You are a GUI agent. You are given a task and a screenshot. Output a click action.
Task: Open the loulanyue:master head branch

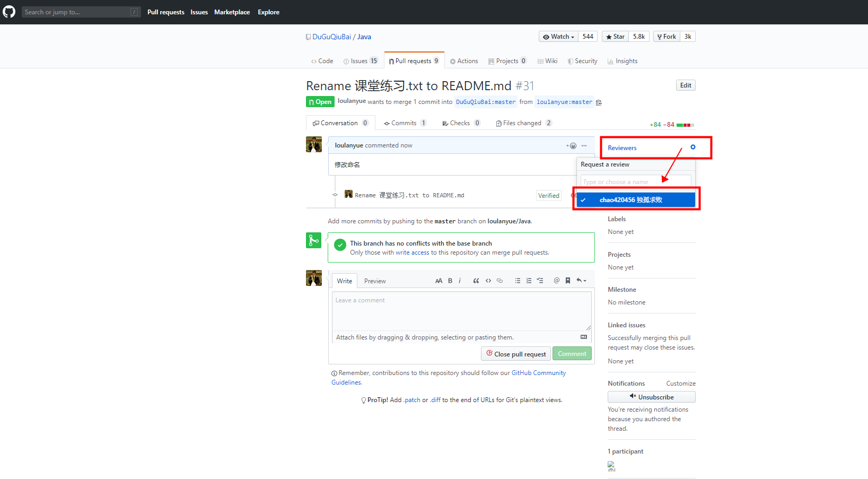(564, 102)
